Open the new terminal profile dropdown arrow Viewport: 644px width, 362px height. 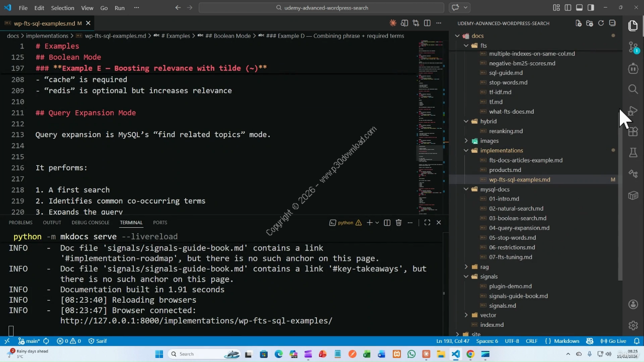tap(377, 222)
